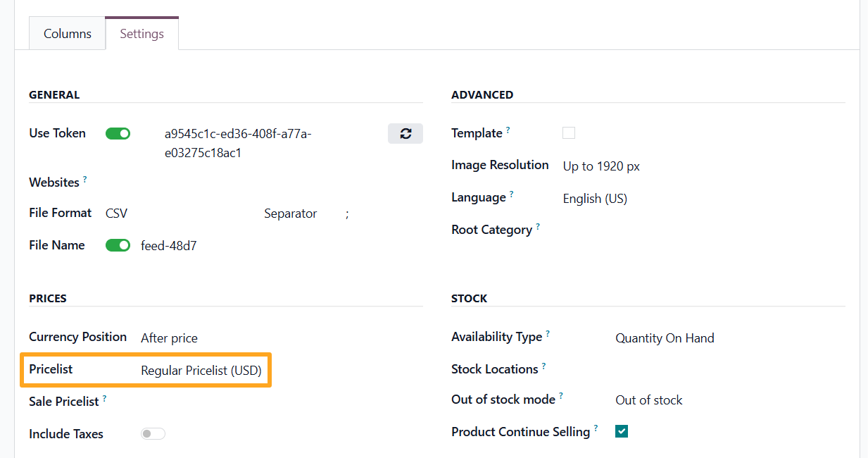
Task: Uncheck Product Continue Selling checkbox
Action: (x=622, y=431)
